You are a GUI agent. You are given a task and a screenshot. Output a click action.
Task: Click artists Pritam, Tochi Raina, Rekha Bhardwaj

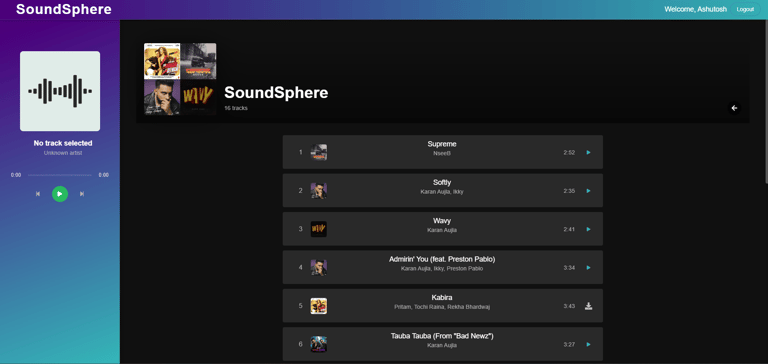tap(442, 307)
